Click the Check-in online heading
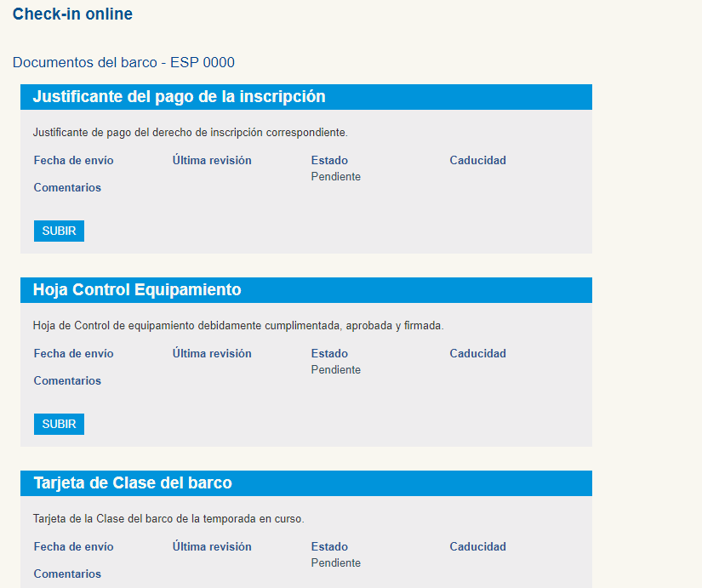Screen dimensions: 702x588 point(72,14)
